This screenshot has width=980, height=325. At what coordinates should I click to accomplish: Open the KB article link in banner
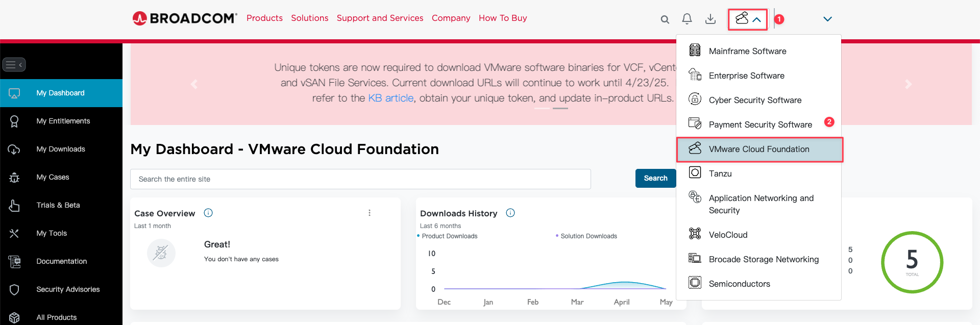(x=391, y=98)
